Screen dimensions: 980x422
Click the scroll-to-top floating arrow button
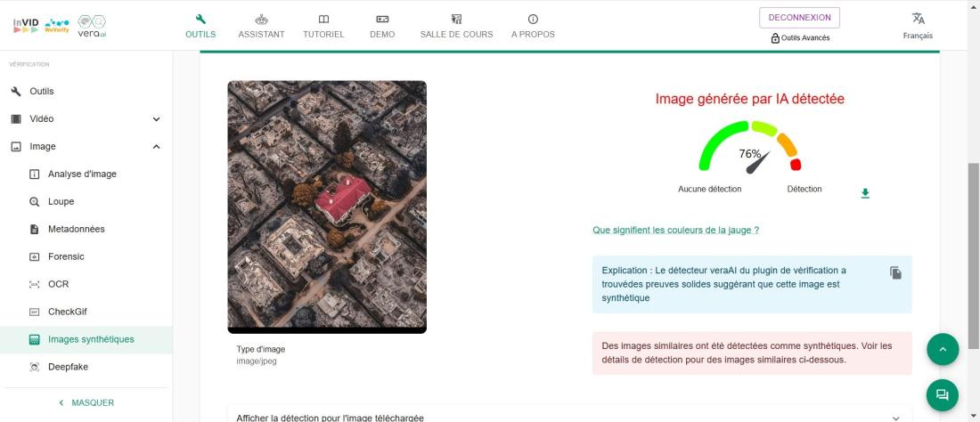pyautogui.click(x=943, y=350)
